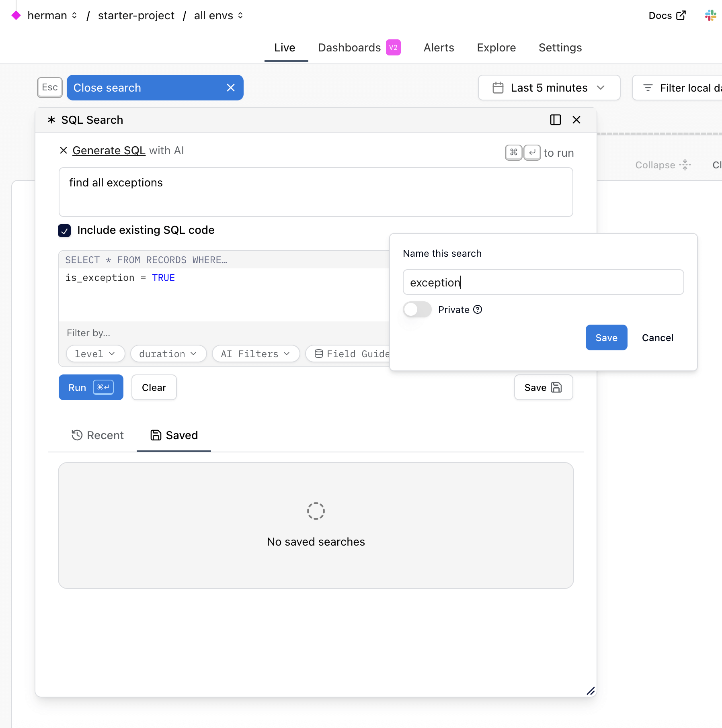The height and width of the screenshot is (728, 722).
Task: Open the Slack icon in the top right
Action: (710, 15)
